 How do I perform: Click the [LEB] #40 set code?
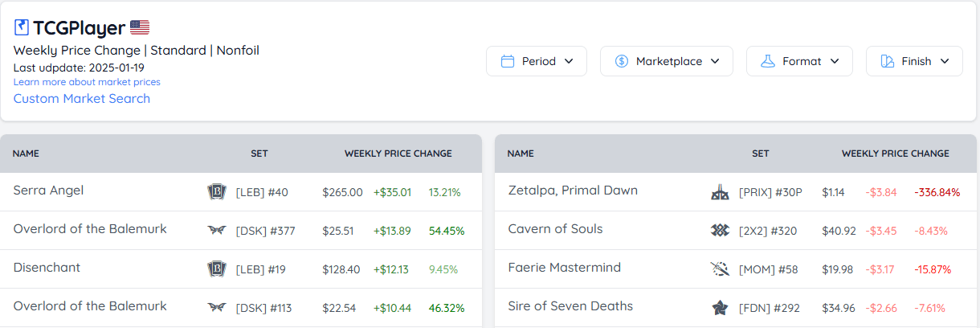tap(262, 192)
